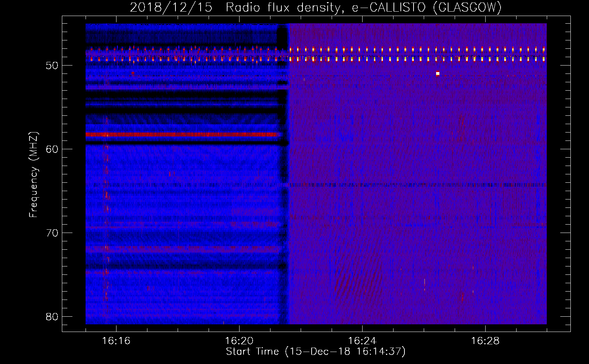Click the "16:20" time tick label
This screenshot has height=364, width=589.
click(x=239, y=341)
